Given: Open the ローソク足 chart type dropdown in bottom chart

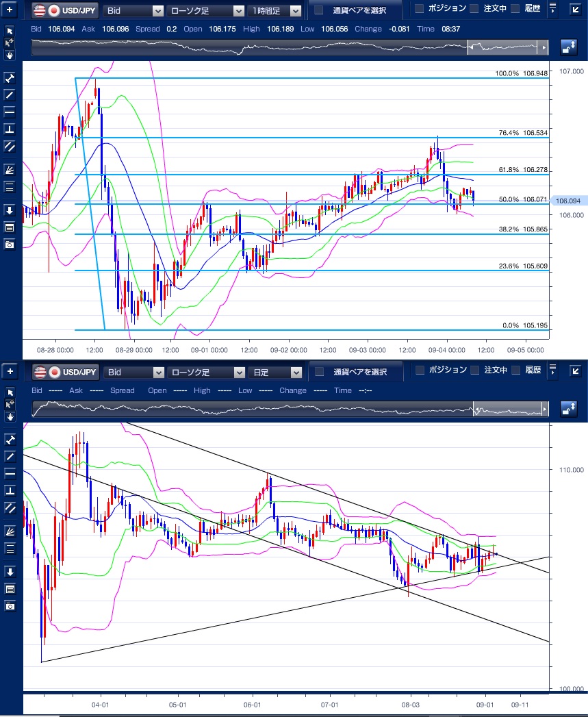Looking at the screenshot, I should tap(206, 372).
